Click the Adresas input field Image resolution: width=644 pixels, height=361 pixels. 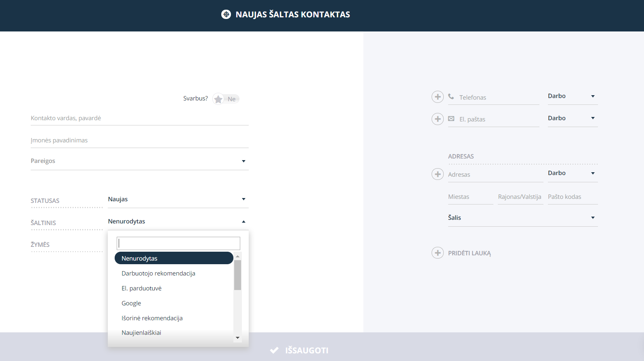click(495, 175)
